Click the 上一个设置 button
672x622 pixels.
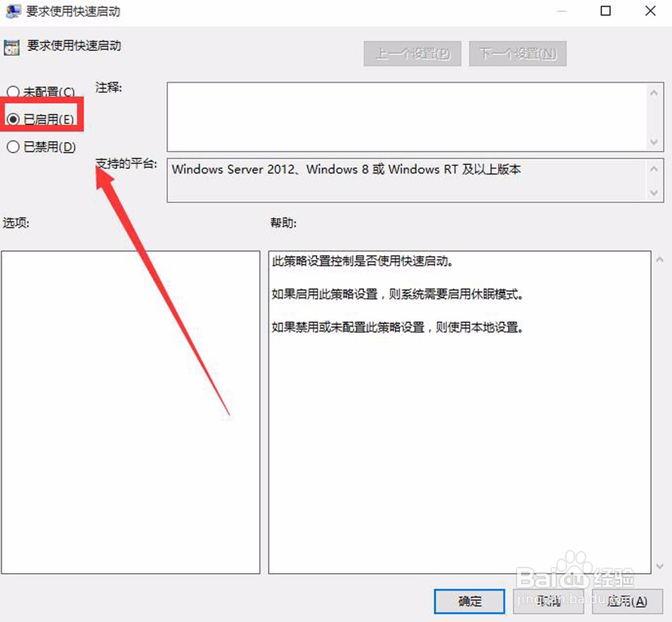pyautogui.click(x=412, y=53)
